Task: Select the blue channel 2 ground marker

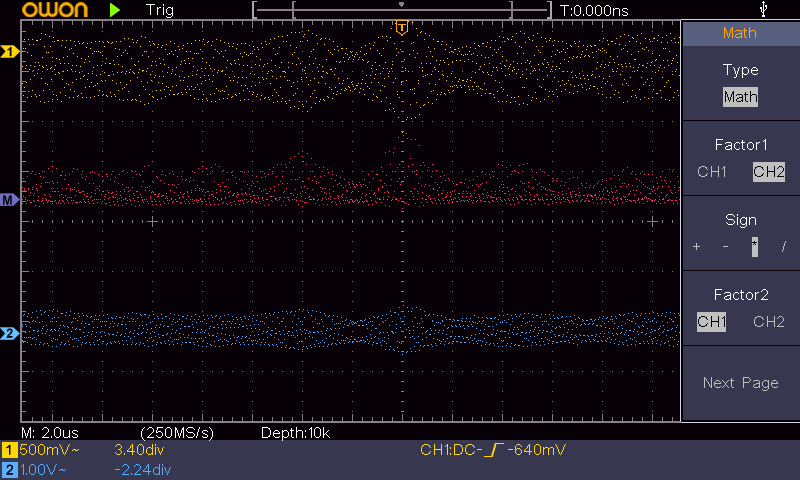Action: point(10,333)
